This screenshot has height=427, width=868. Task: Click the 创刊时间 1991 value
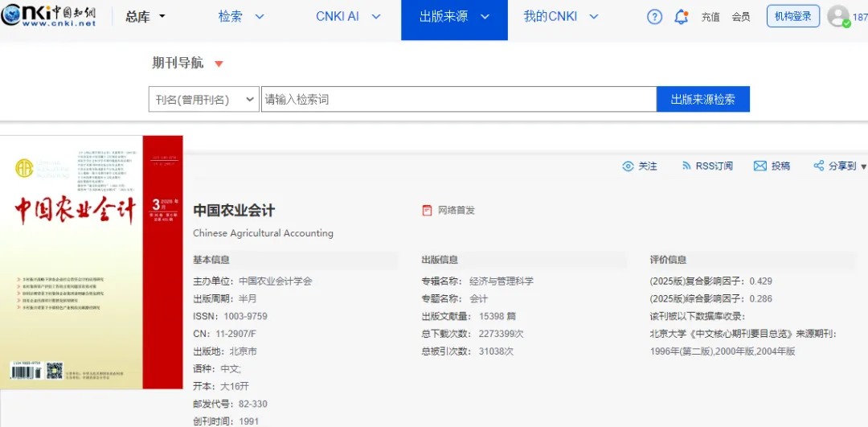[248, 421]
